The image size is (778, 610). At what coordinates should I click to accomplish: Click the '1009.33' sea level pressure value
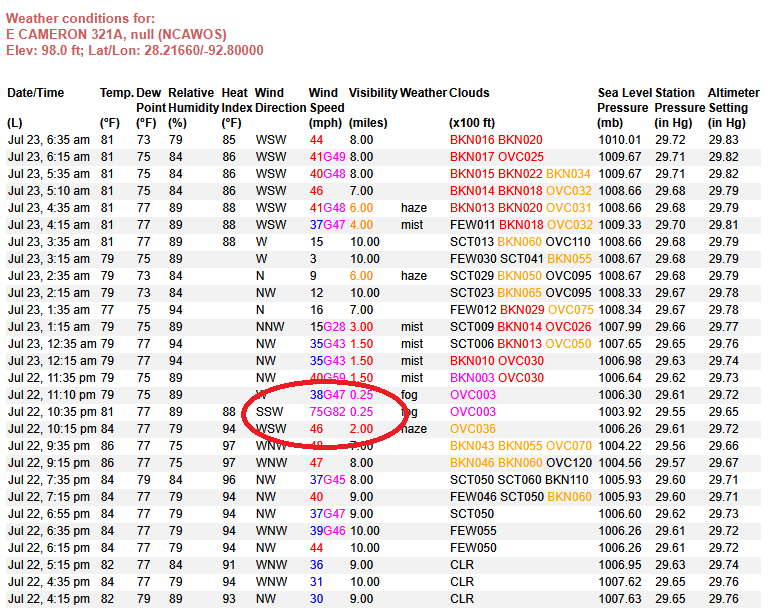[620, 225]
